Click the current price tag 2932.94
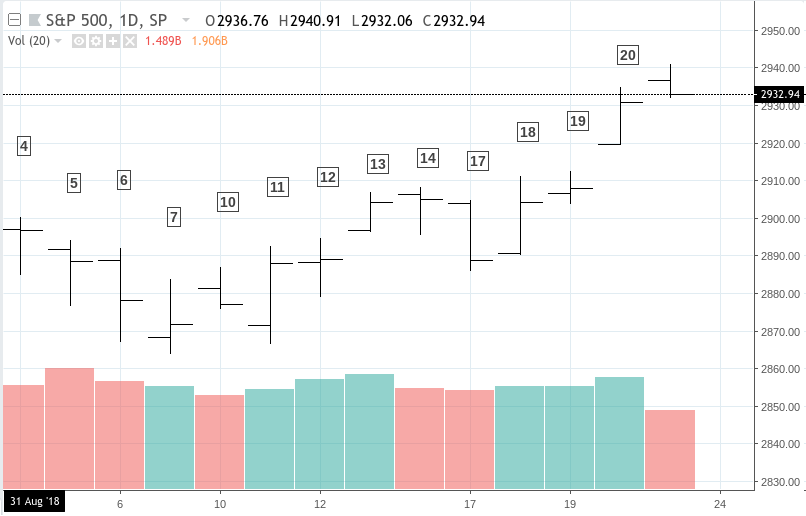The width and height of the screenshot is (806, 516). [780, 94]
